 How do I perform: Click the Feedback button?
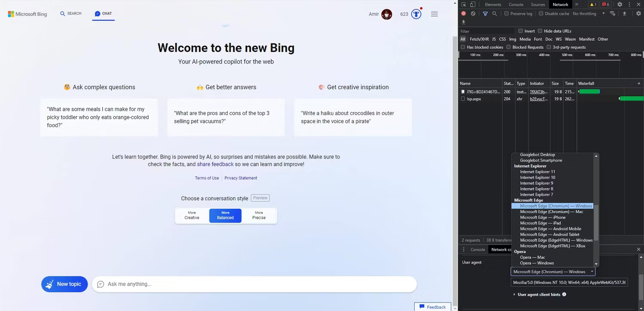click(433, 307)
